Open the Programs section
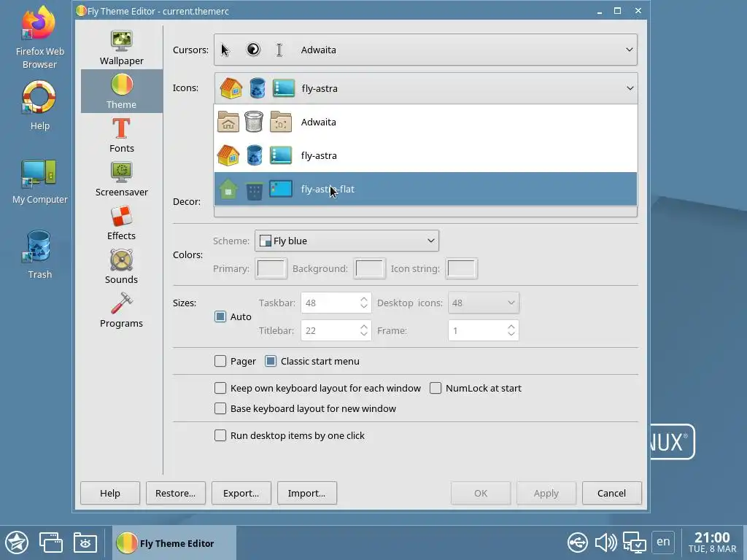747x560 pixels. click(122, 311)
